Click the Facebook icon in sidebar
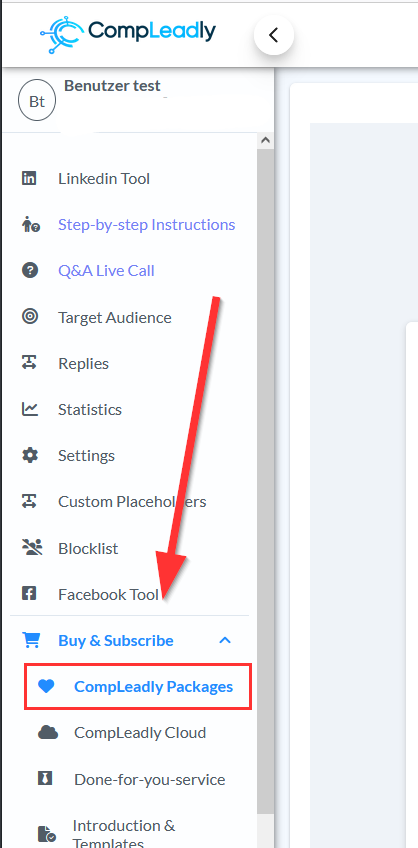 coord(29,594)
